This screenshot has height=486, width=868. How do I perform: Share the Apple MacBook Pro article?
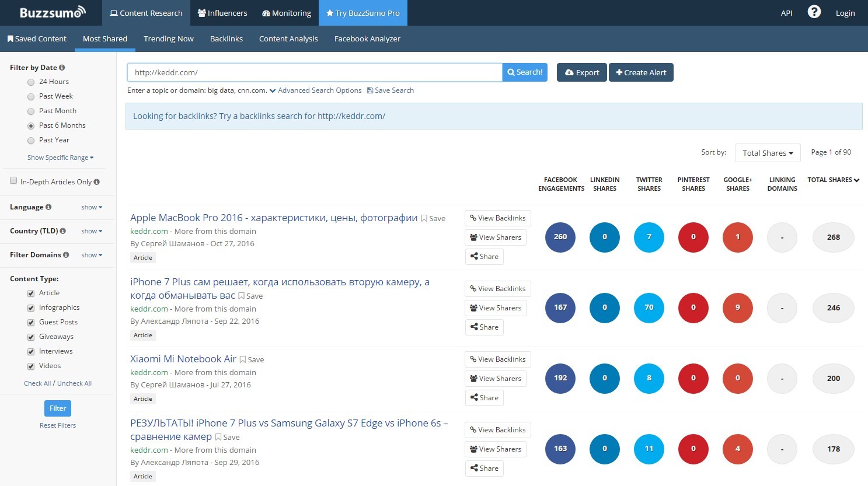click(x=484, y=257)
